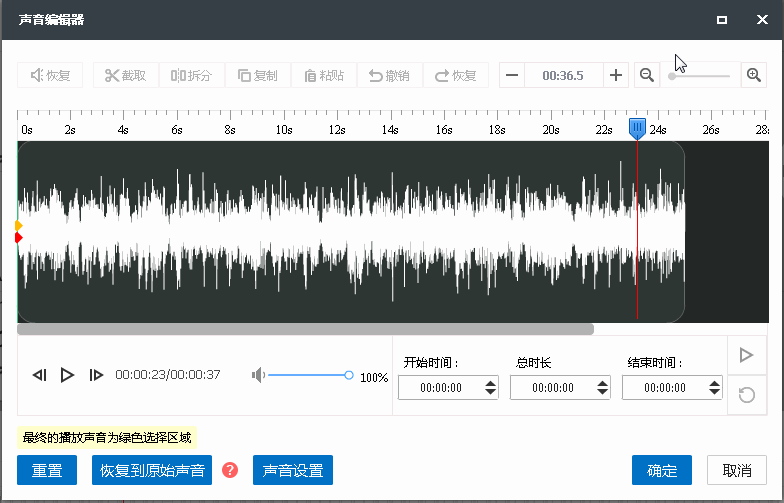Play the selected region with side play button

pyautogui.click(x=747, y=356)
